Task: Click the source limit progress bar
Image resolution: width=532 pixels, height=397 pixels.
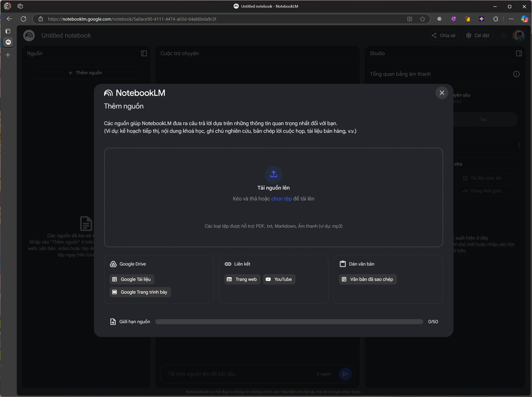Action: click(x=289, y=321)
